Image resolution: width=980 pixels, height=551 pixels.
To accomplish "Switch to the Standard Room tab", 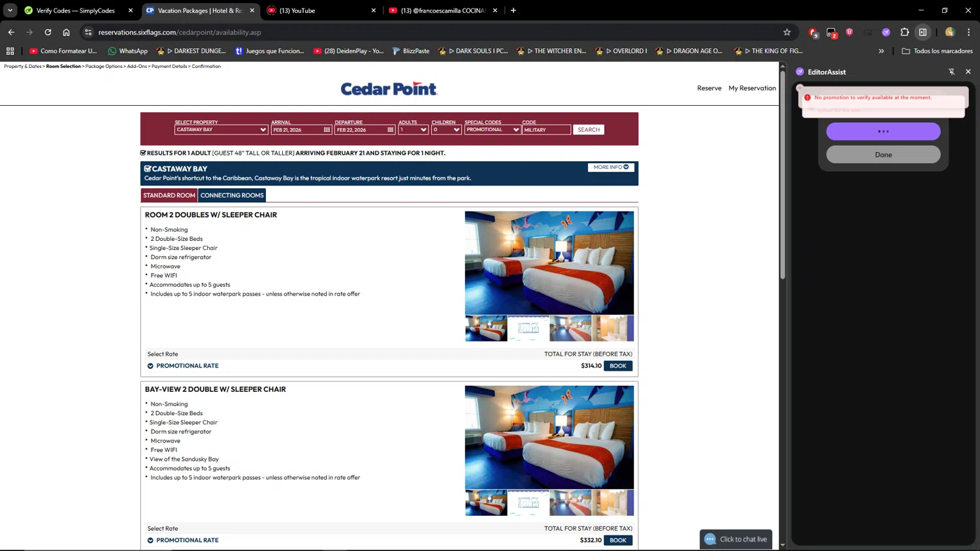I will pos(169,195).
